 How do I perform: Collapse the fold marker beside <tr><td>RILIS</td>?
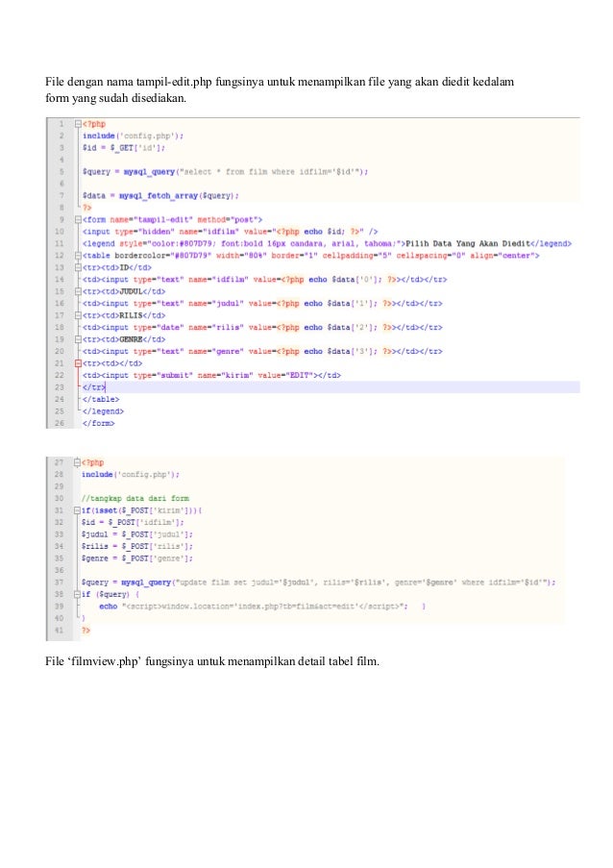[x=78, y=315]
